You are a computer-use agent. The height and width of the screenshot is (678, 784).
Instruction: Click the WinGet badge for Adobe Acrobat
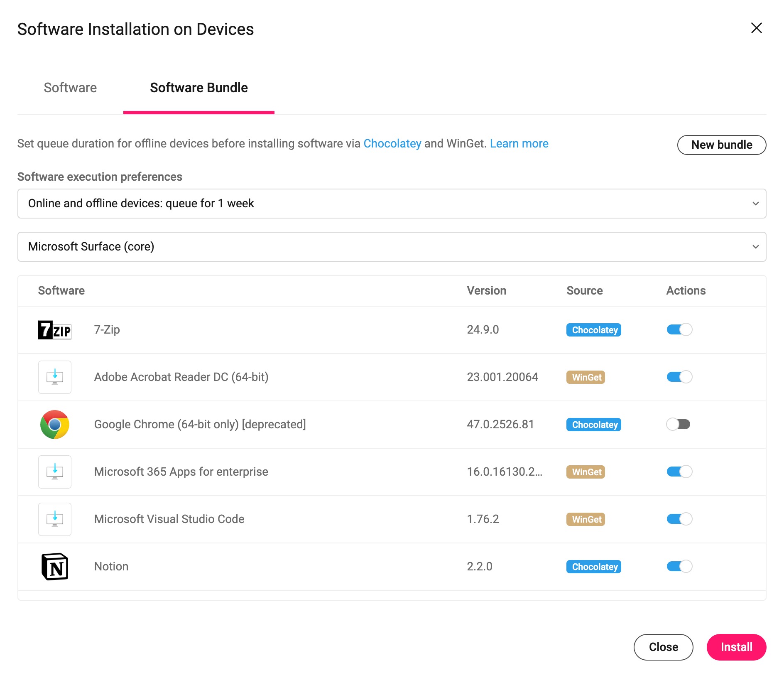pos(586,377)
